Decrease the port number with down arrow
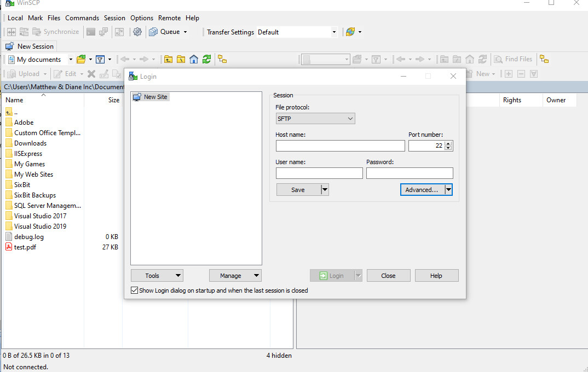 [448, 148]
